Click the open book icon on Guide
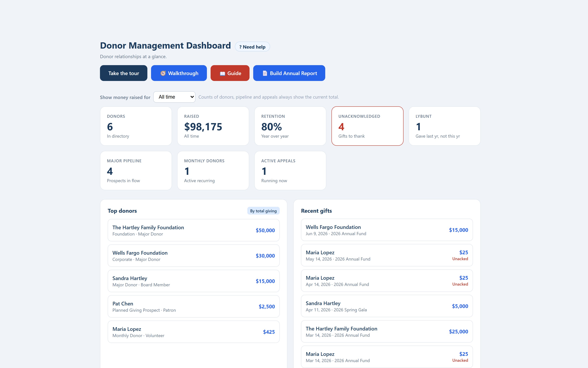 point(222,73)
